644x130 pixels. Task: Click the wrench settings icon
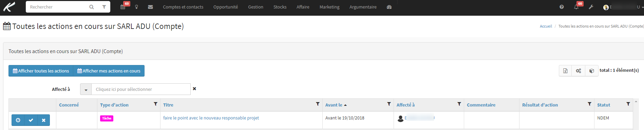point(591,7)
